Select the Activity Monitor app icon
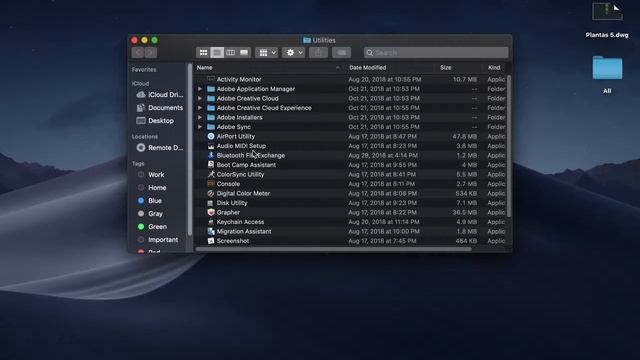This screenshot has width=640, height=360. point(211,79)
